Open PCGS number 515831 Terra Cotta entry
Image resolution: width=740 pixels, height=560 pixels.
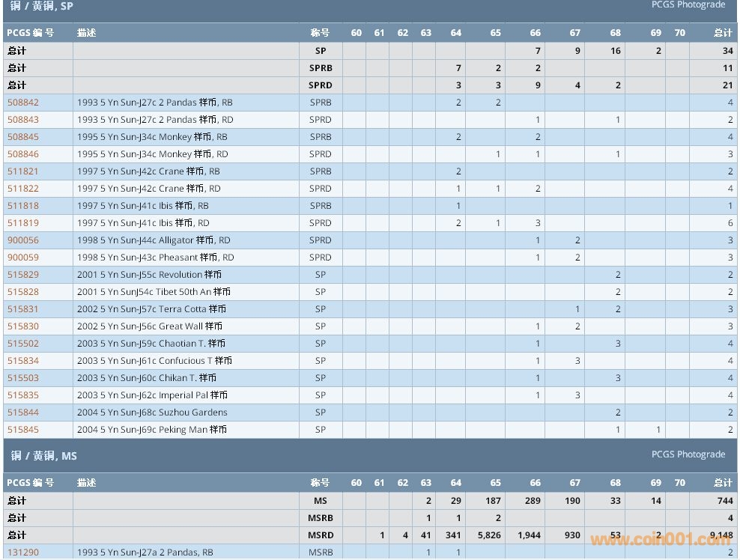point(23,309)
